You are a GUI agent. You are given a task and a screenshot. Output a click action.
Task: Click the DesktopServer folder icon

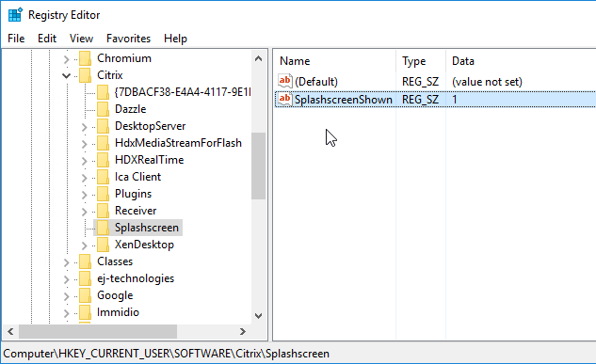click(x=103, y=126)
